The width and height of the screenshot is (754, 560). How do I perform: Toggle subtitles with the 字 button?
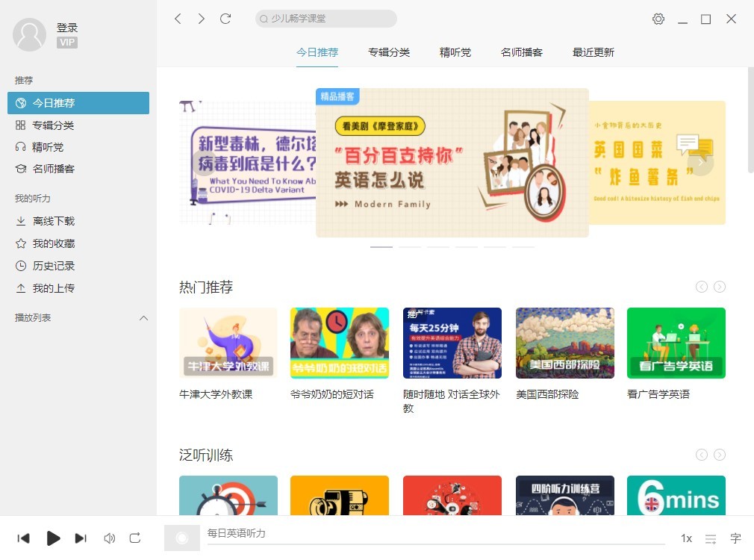(x=735, y=538)
